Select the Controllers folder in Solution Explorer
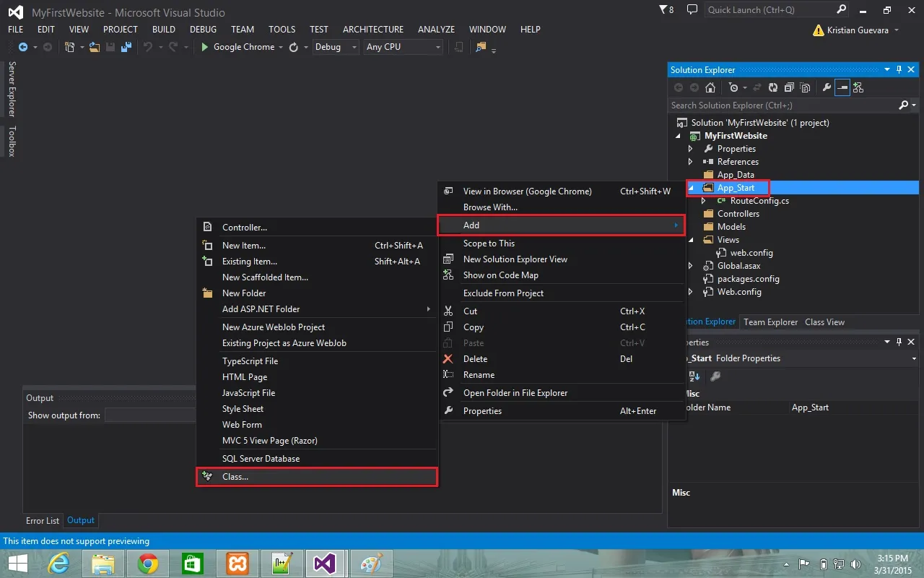This screenshot has height=578, width=924. tap(738, 214)
